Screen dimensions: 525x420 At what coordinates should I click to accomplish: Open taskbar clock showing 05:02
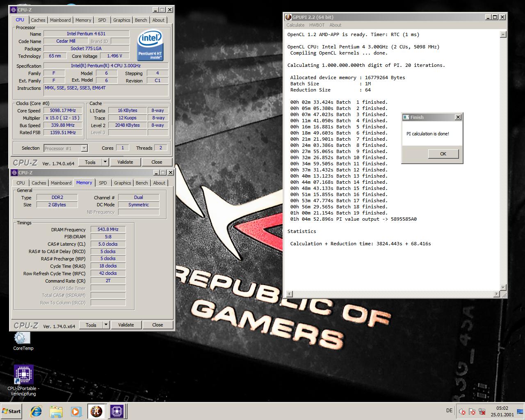point(502,411)
